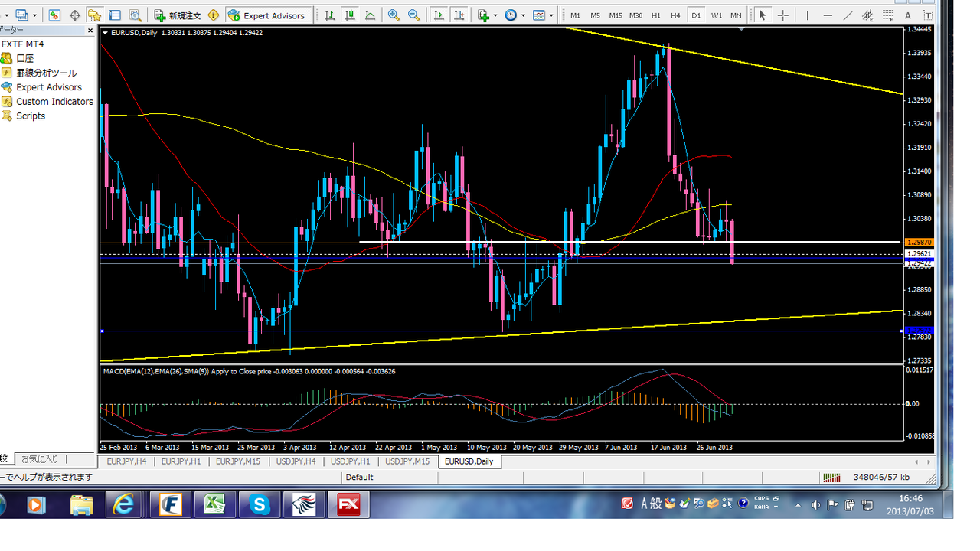Select the text label T tool

[927, 15]
